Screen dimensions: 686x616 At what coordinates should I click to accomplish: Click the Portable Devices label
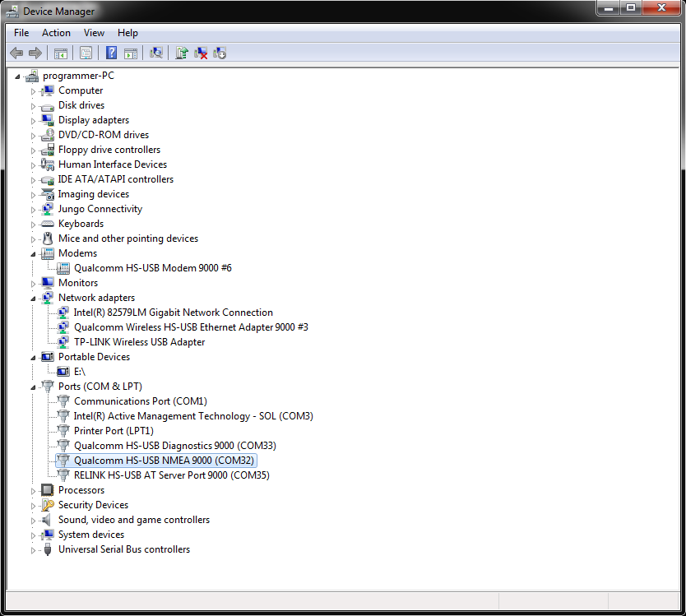[x=94, y=357]
